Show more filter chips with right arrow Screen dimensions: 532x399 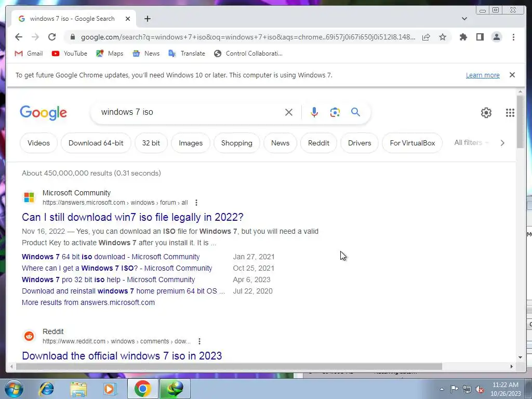(x=502, y=143)
